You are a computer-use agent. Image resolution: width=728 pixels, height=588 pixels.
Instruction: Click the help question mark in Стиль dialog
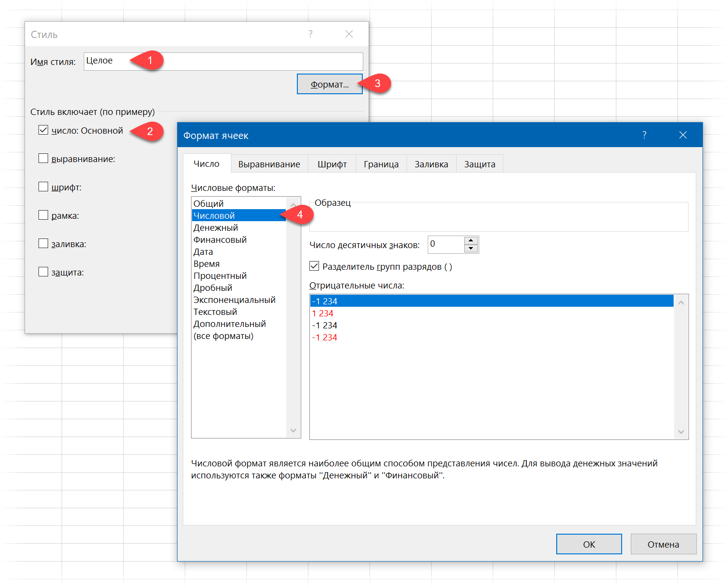click(310, 34)
